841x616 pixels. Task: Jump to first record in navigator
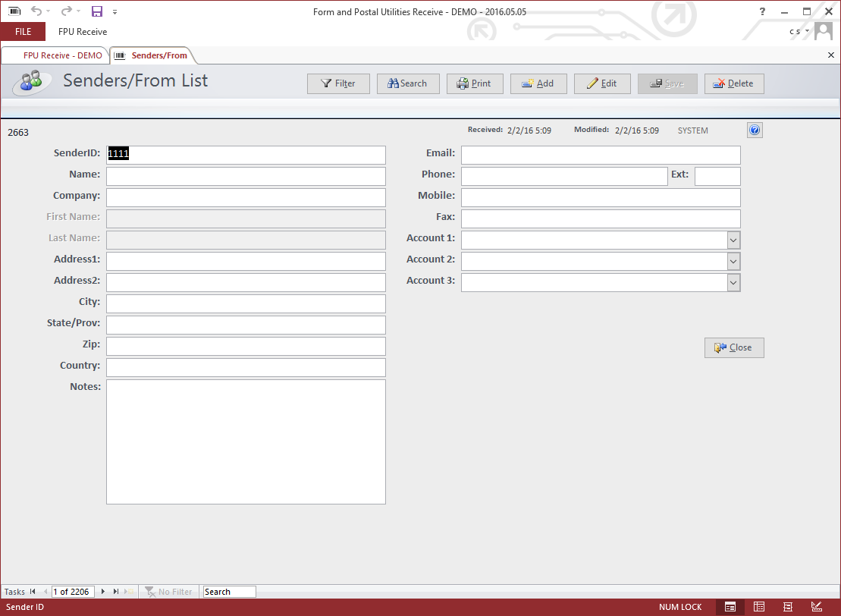33,592
